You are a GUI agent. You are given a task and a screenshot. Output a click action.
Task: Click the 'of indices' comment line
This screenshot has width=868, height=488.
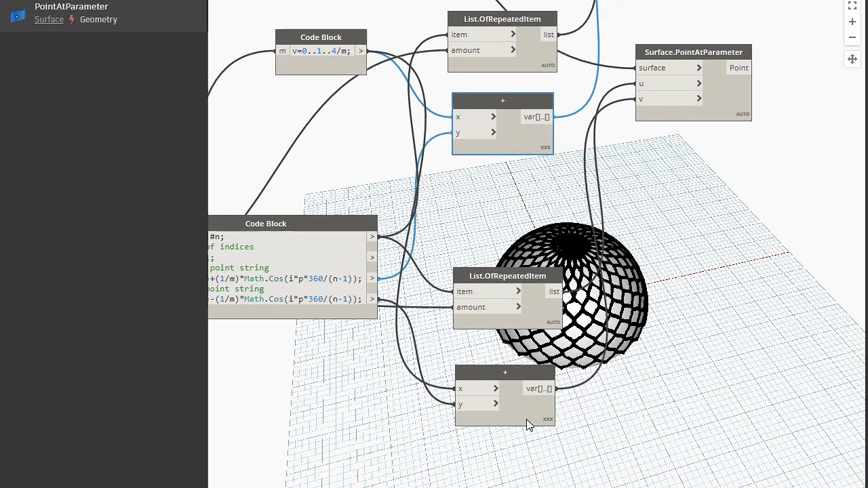coord(231,247)
